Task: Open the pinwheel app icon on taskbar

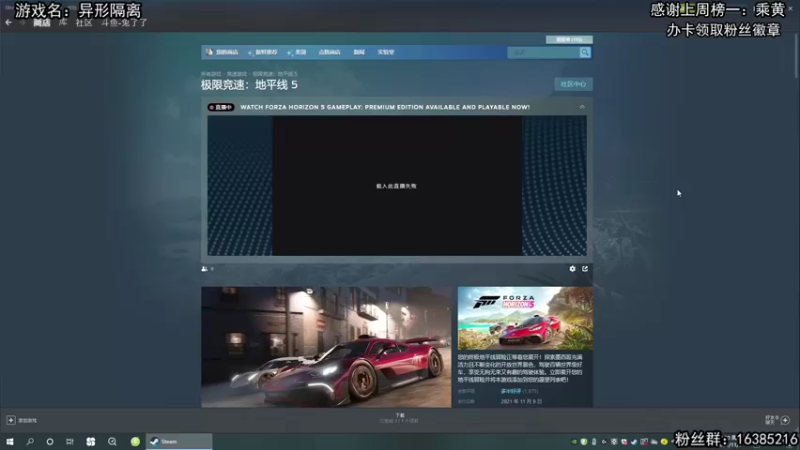Action: pyautogui.click(x=91, y=442)
